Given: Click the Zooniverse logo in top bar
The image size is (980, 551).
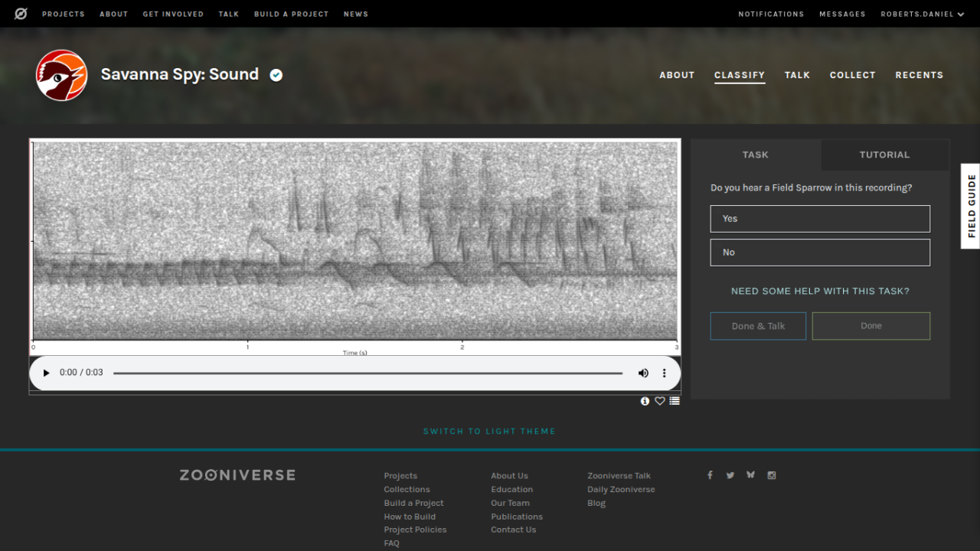Looking at the screenshot, I should [21, 14].
